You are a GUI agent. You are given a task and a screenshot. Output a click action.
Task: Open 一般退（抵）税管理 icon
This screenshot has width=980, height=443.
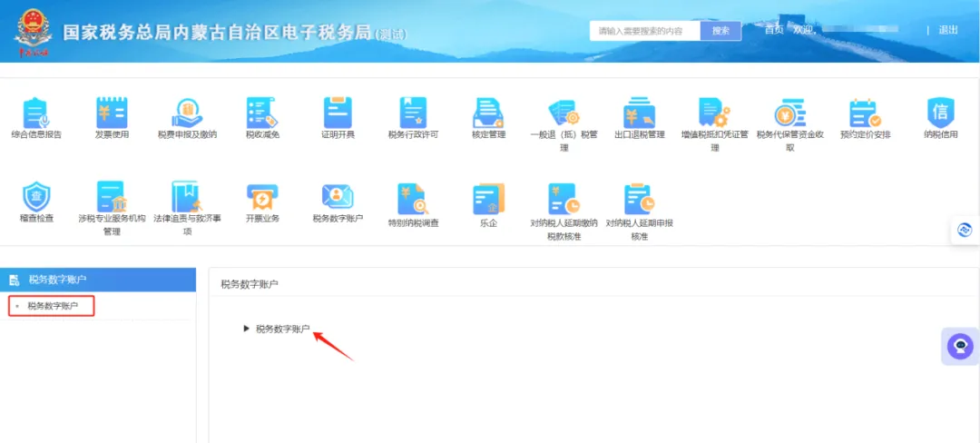563,113
